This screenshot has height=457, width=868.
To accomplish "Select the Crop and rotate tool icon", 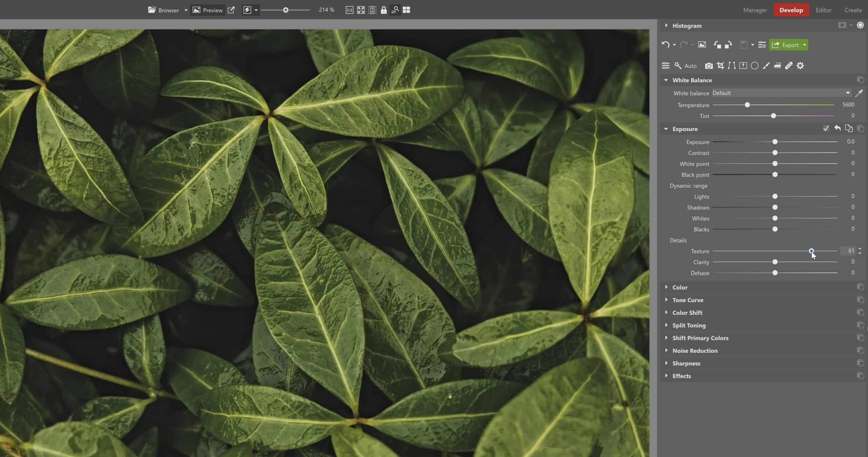I will (720, 66).
